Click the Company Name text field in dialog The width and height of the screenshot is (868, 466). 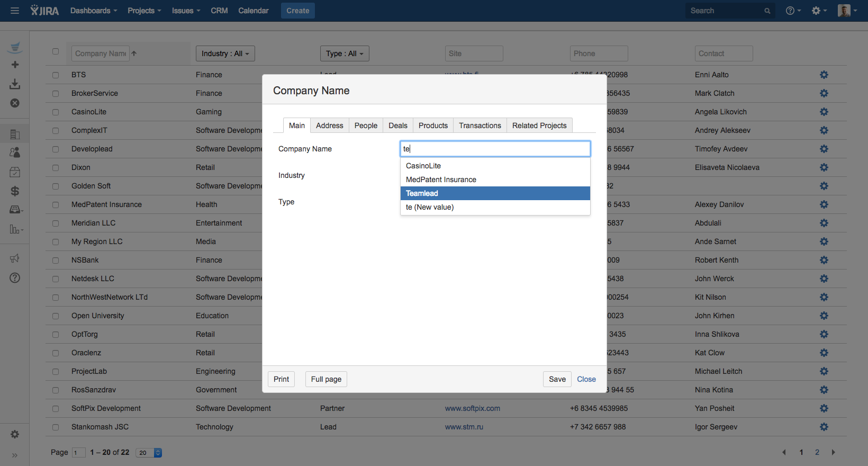(495, 149)
